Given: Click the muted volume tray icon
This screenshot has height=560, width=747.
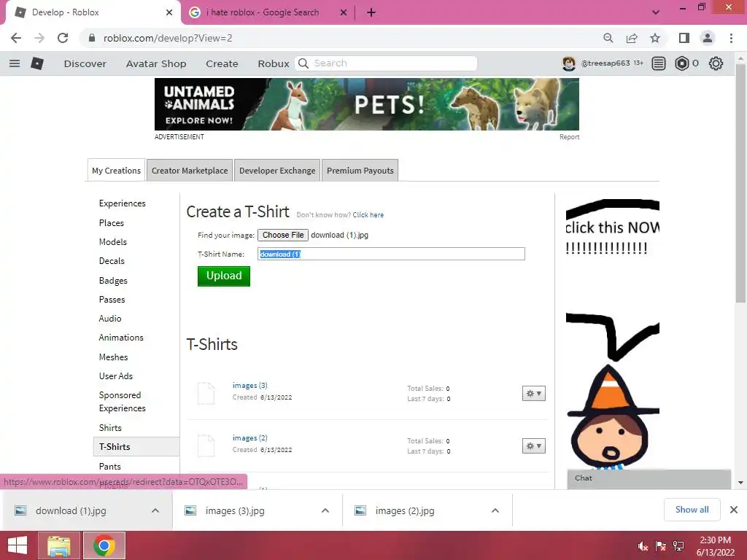Looking at the screenshot, I should 643,546.
